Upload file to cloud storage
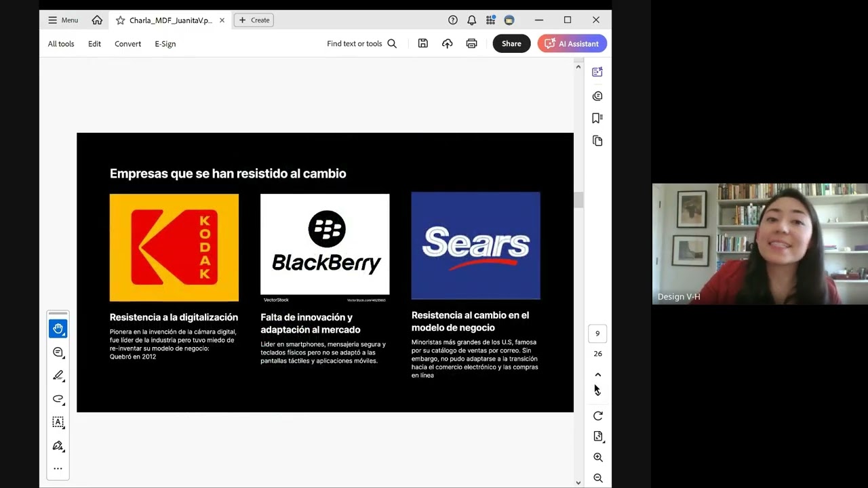Viewport: 868px width, 488px height. click(x=447, y=43)
